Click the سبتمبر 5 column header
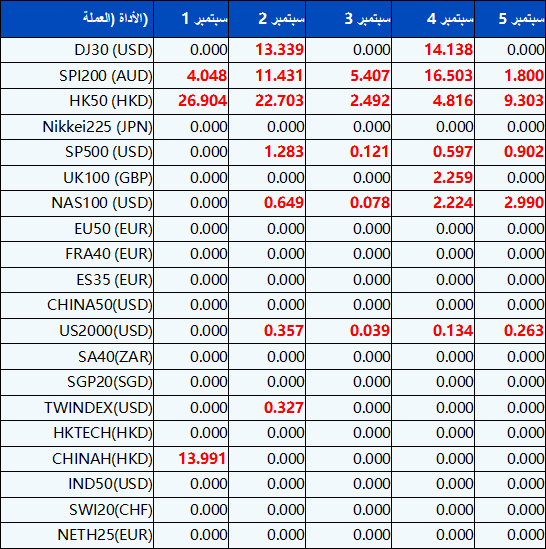The width and height of the screenshot is (546, 549). pyautogui.click(x=510, y=19)
